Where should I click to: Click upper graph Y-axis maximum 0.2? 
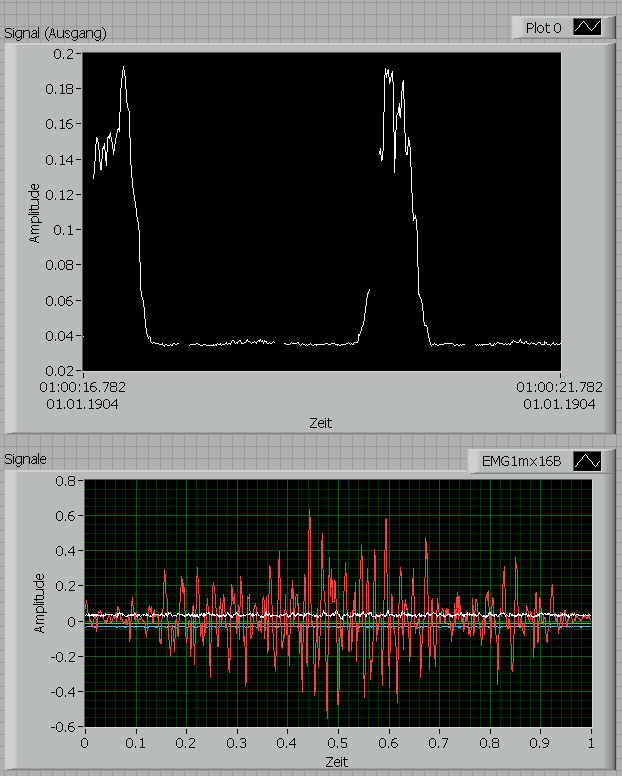63,53
